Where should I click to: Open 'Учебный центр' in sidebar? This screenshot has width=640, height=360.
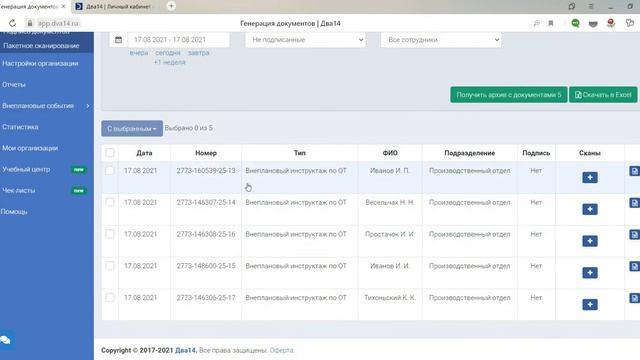pyautogui.click(x=26, y=169)
